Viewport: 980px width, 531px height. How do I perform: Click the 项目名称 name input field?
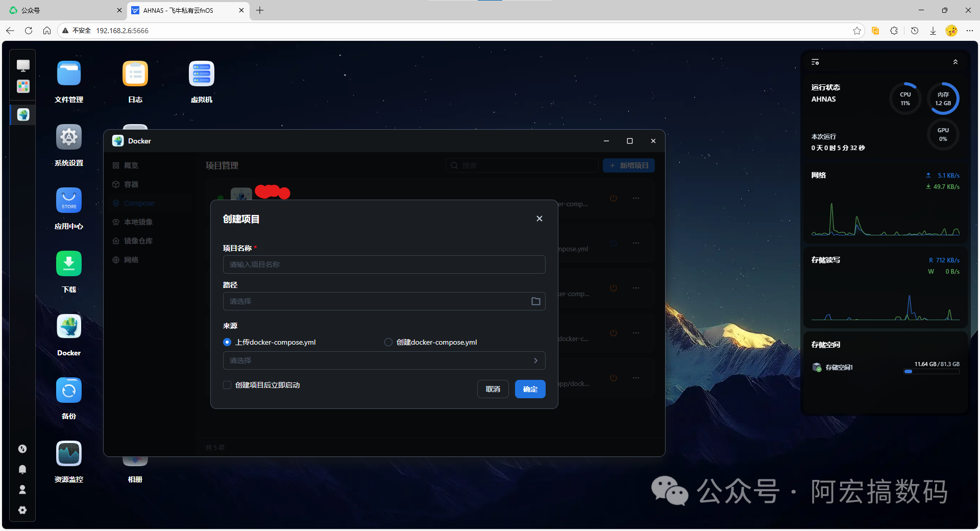384,264
